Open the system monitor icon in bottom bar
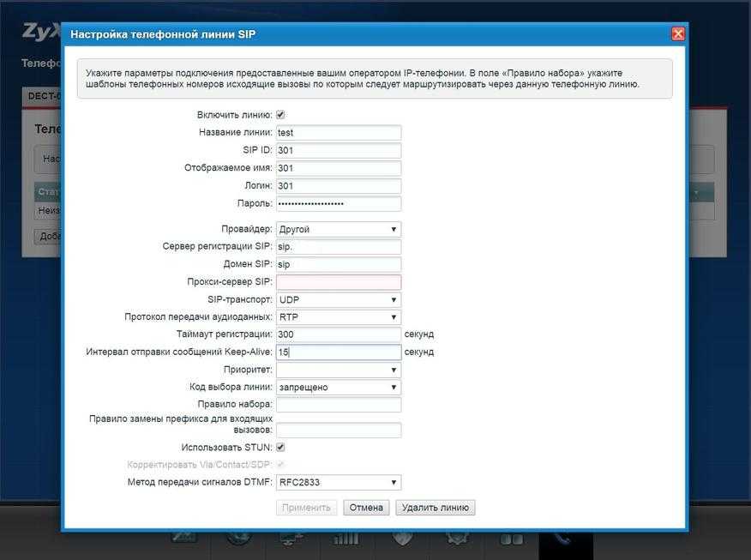 [x=185, y=540]
